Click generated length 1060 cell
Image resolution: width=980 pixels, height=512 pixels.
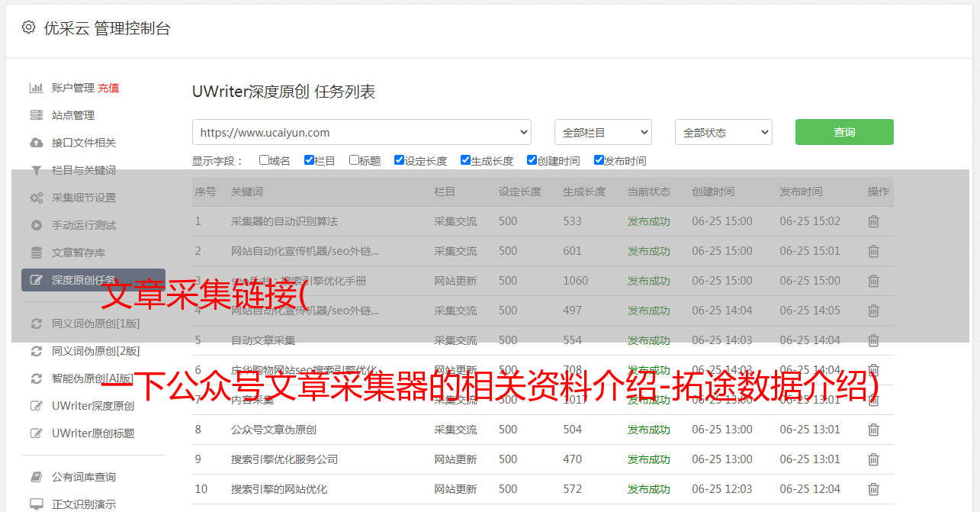[x=576, y=281]
